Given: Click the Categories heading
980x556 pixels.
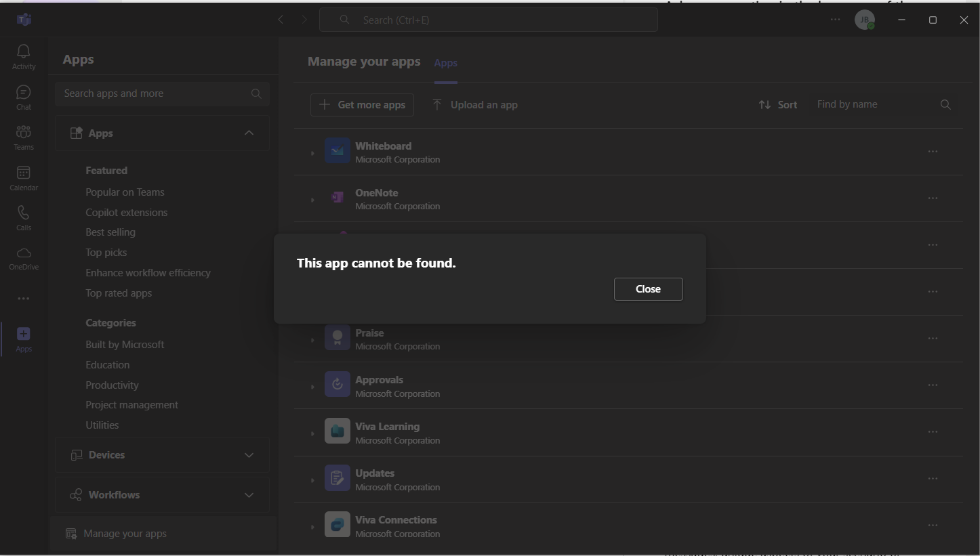Looking at the screenshot, I should [110, 323].
